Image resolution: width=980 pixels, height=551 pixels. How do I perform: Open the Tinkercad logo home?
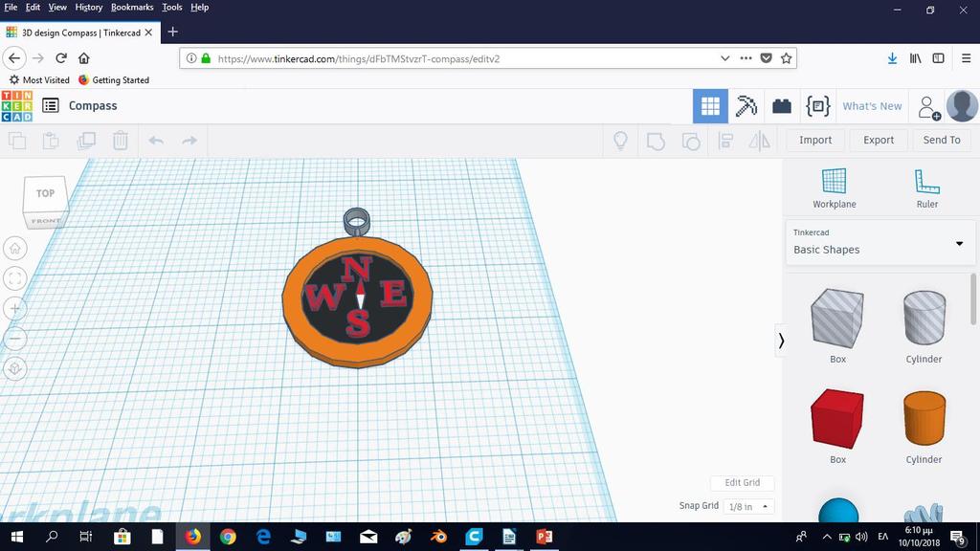17,105
